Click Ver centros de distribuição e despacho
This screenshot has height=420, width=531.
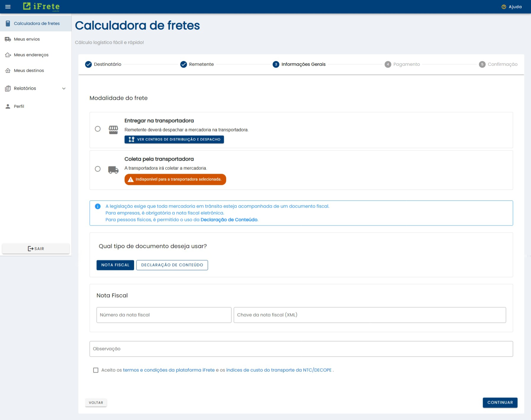[174, 139]
